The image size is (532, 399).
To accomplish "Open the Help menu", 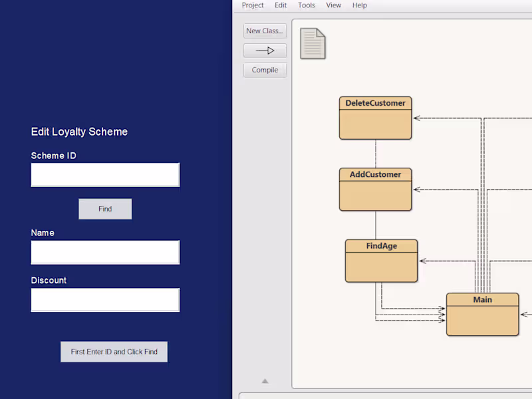I will [x=359, y=5].
